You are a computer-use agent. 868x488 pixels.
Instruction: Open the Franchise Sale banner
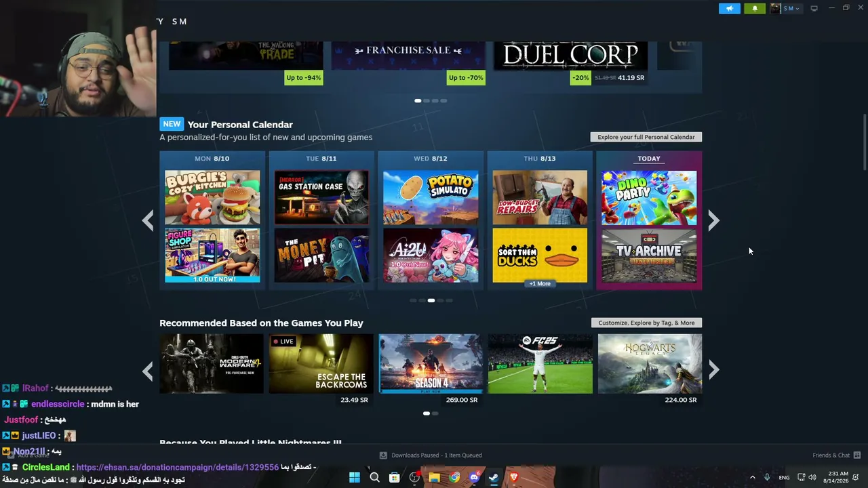(408, 56)
